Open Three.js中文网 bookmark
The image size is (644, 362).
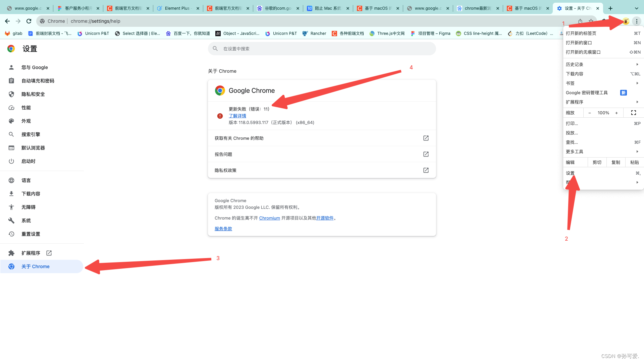pos(387,34)
